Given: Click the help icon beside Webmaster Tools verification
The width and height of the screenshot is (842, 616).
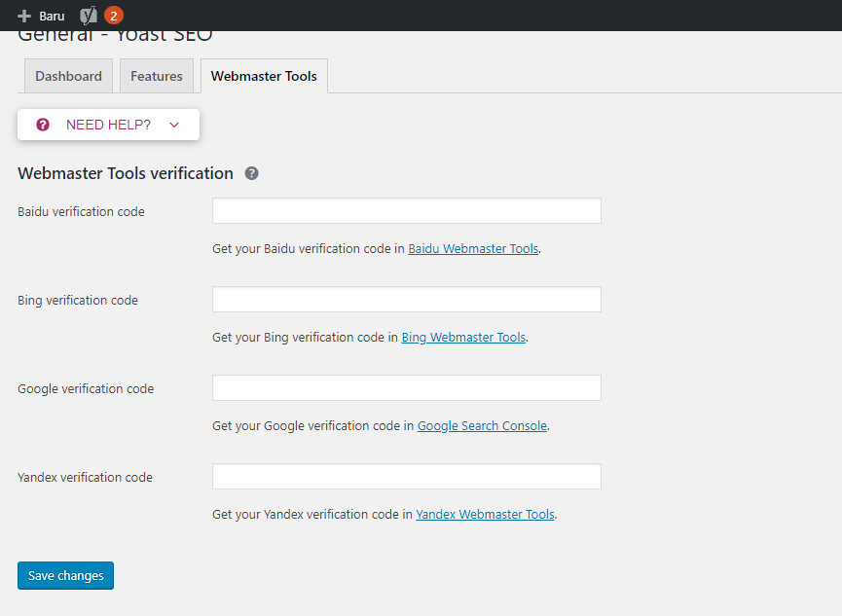Looking at the screenshot, I should (251, 173).
